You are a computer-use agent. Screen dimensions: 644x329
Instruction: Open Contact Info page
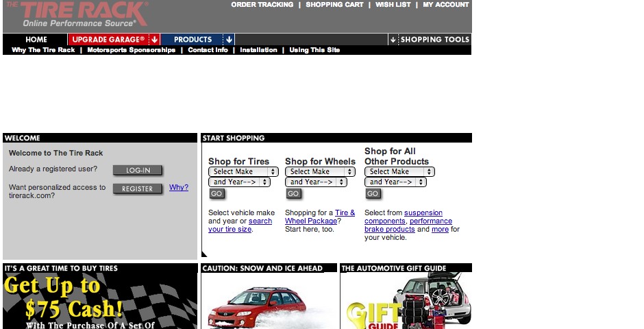[208, 50]
